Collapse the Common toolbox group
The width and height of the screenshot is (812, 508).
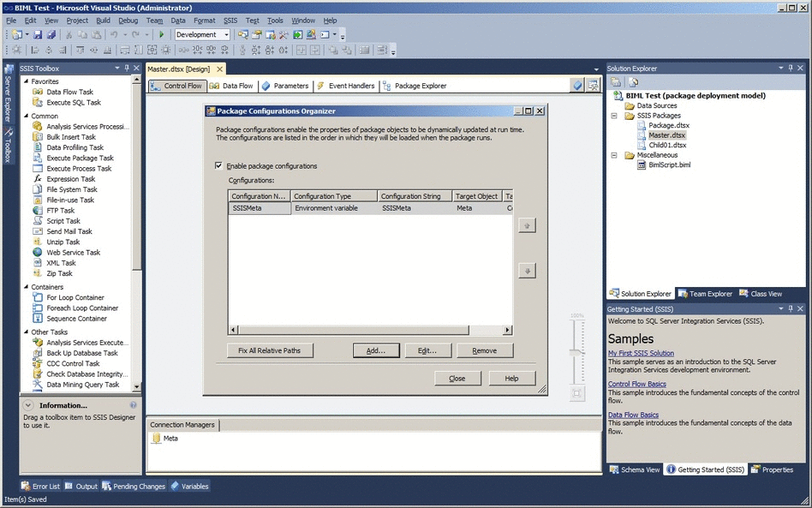tap(26, 116)
